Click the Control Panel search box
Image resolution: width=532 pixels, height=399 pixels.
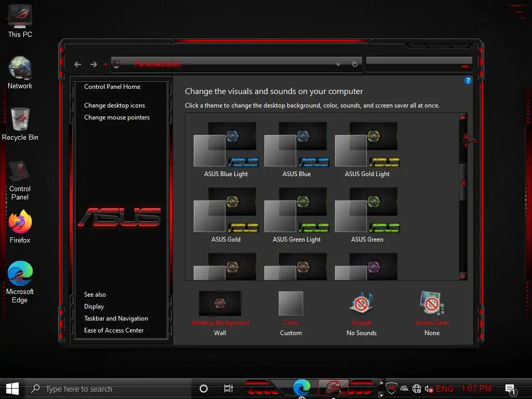click(419, 64)
